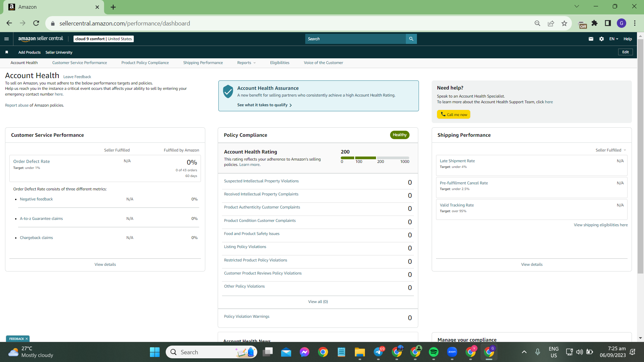
Task: Bookmark this page with the star icon
Action: 564,23
